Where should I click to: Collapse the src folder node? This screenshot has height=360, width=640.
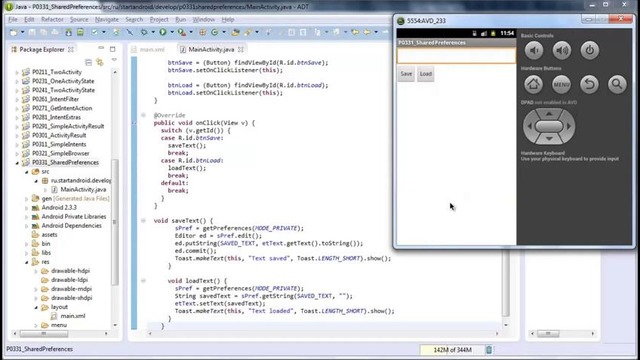click(x=27, y=172)
